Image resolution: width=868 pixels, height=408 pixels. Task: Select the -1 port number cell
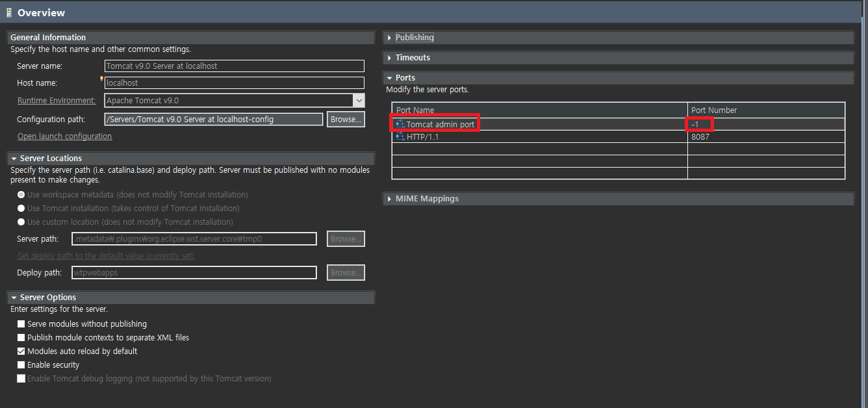coord(766,124)
